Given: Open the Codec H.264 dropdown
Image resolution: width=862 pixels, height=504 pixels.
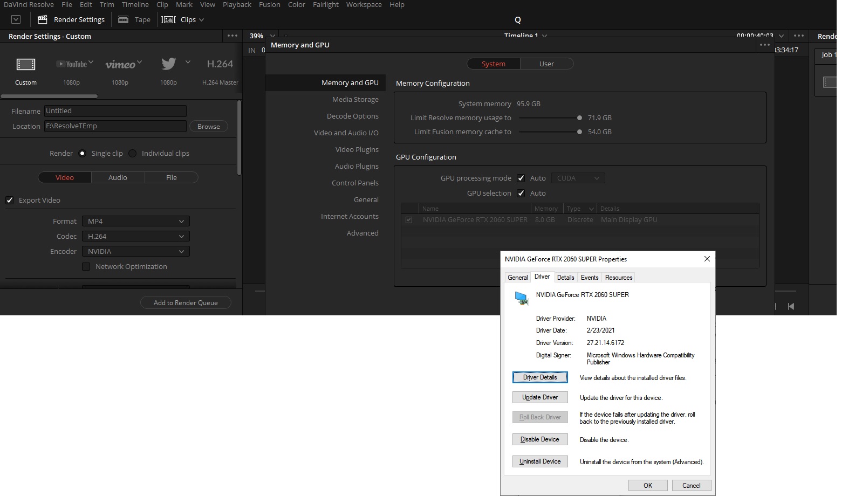Looking at the screenshot, I should coord(136,236).
